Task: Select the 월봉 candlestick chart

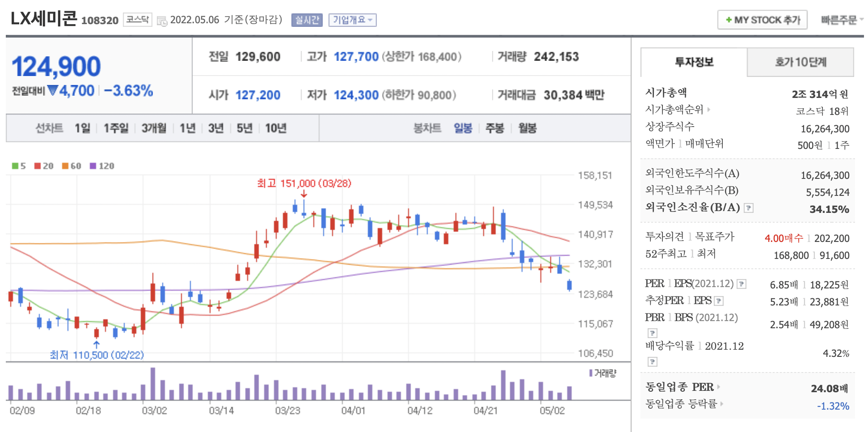Action: click(527, 128)
